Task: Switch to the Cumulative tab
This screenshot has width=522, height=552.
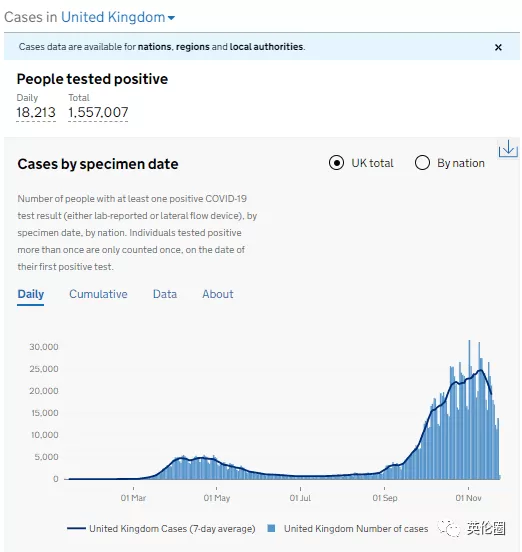Action: click(x=98, y=294)
